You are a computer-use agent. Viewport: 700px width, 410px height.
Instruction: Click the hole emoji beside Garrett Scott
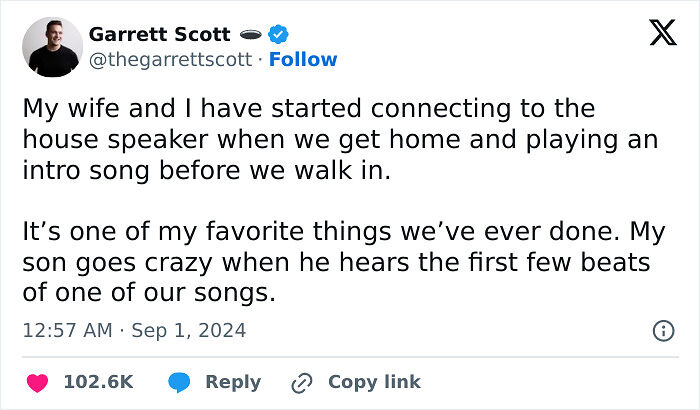(249, 34)
